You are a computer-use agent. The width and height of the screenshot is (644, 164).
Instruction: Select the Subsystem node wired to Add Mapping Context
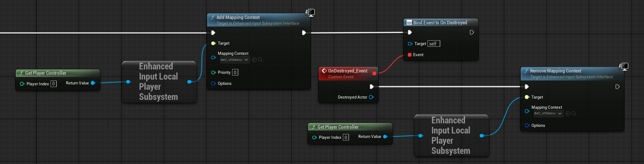159,82
